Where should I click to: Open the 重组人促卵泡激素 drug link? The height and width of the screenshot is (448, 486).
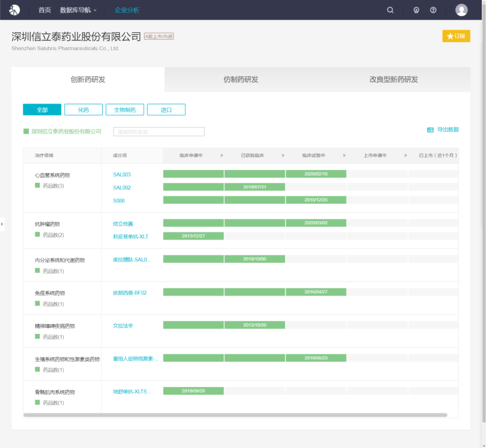pyautogui.click(x=135, y=359)
